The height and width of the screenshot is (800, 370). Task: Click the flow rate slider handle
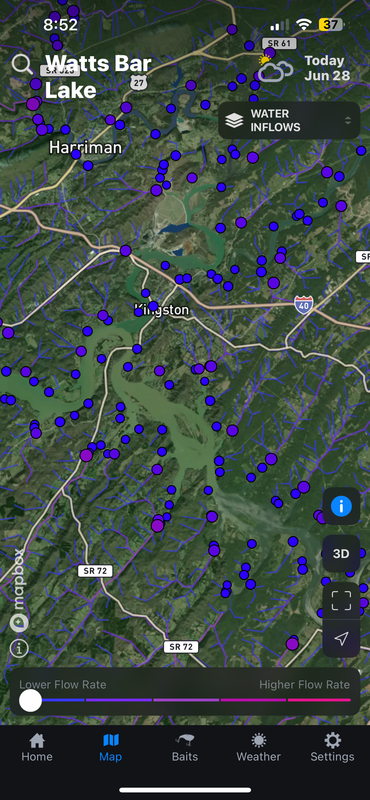[x=30, y=701]
